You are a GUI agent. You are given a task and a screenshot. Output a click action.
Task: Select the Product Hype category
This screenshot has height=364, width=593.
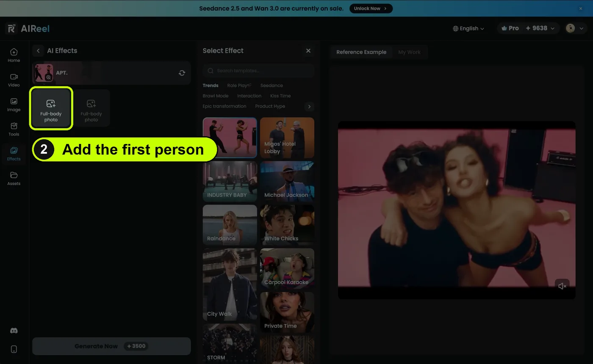270,106
